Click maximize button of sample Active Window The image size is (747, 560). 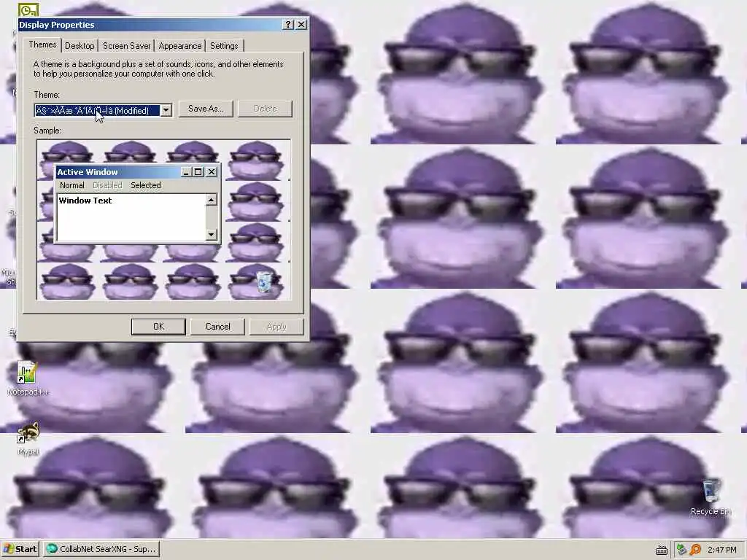click(198, 172)
